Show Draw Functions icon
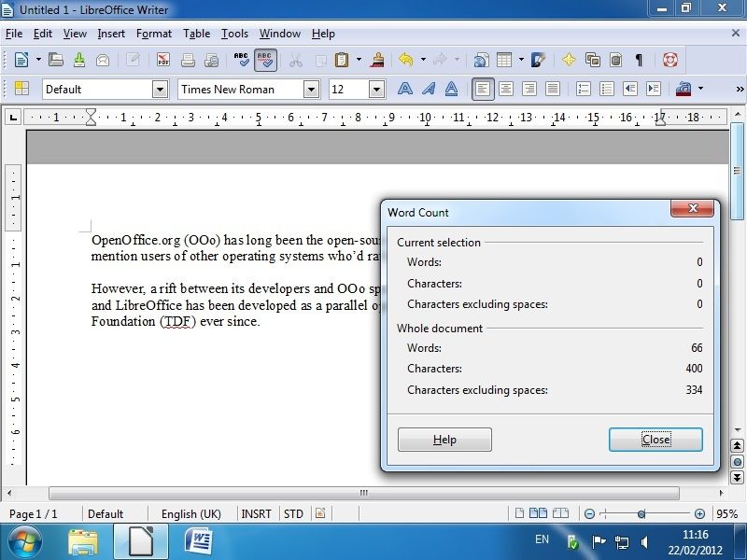 [539, 60]
